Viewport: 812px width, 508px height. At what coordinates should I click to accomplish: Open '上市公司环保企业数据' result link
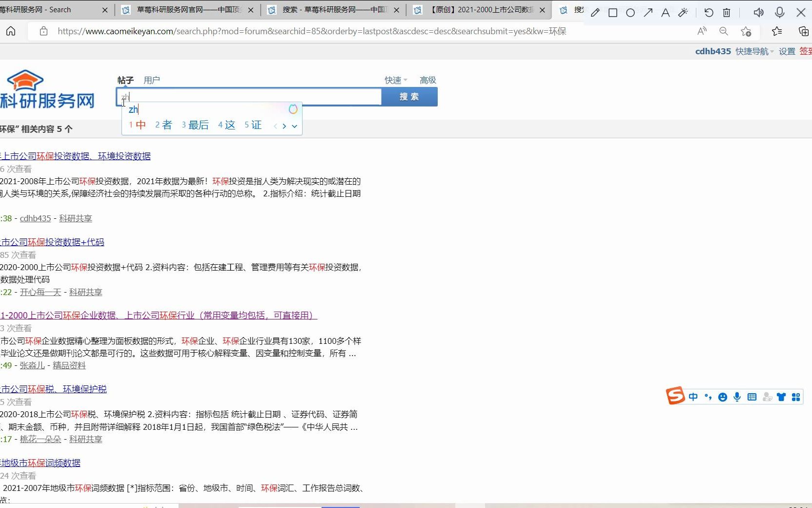159,316
